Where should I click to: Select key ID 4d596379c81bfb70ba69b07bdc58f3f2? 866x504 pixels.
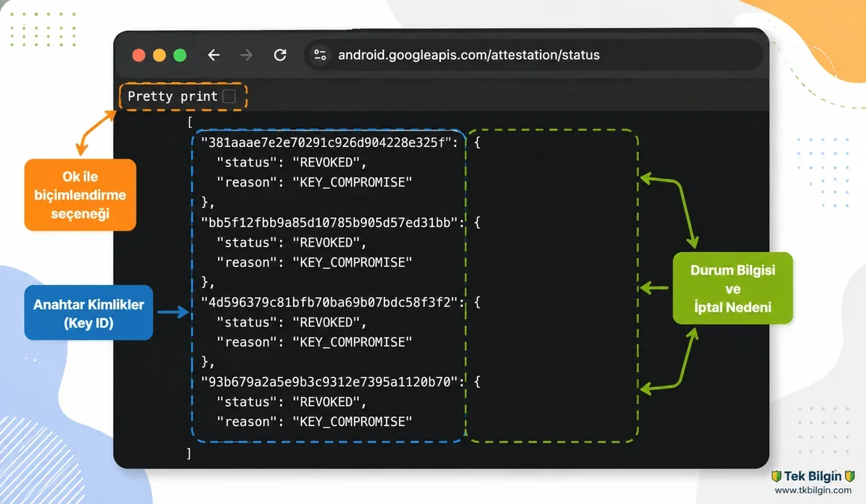pos(330,302)
